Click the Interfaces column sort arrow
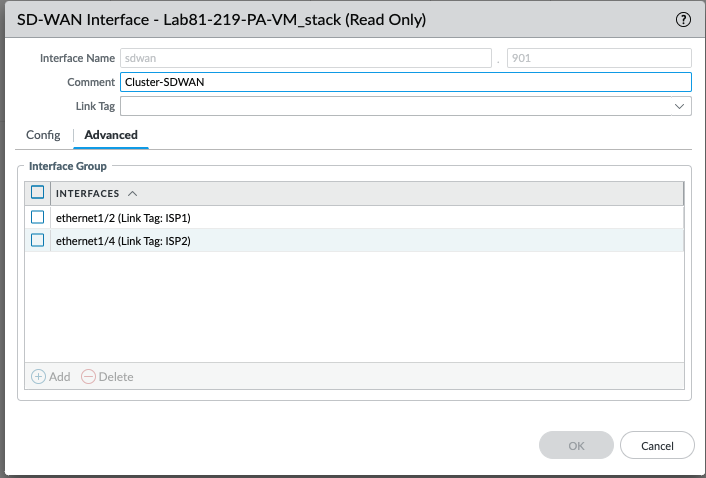 (x=133, y=193)
